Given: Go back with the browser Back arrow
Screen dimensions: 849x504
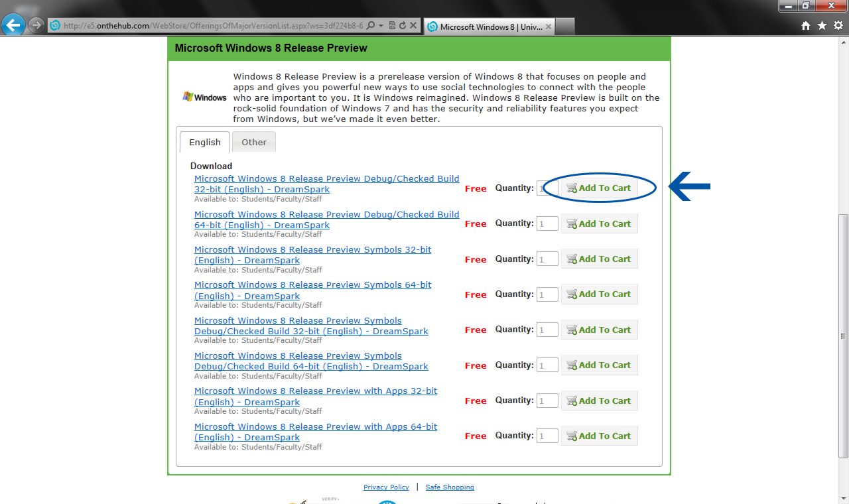Looking at the screenshot, I should click(x=13, y=26).
